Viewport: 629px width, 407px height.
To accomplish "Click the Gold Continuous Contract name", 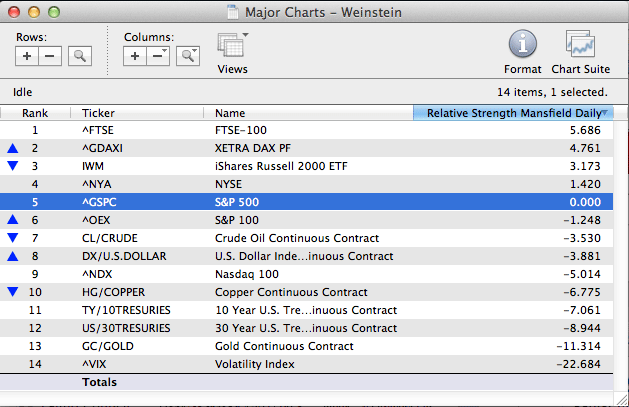I will tap(284, 346).
